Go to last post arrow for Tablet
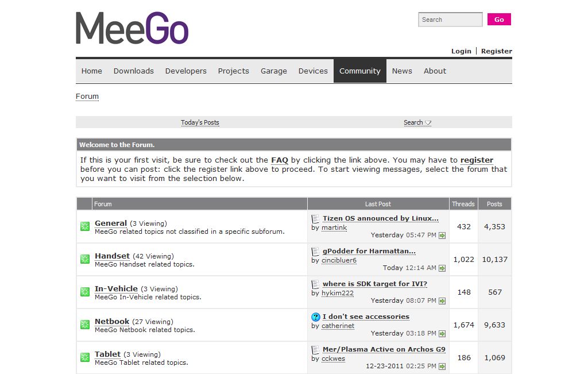Viewport: 588px width, 374px height. (x=442, y=366)
